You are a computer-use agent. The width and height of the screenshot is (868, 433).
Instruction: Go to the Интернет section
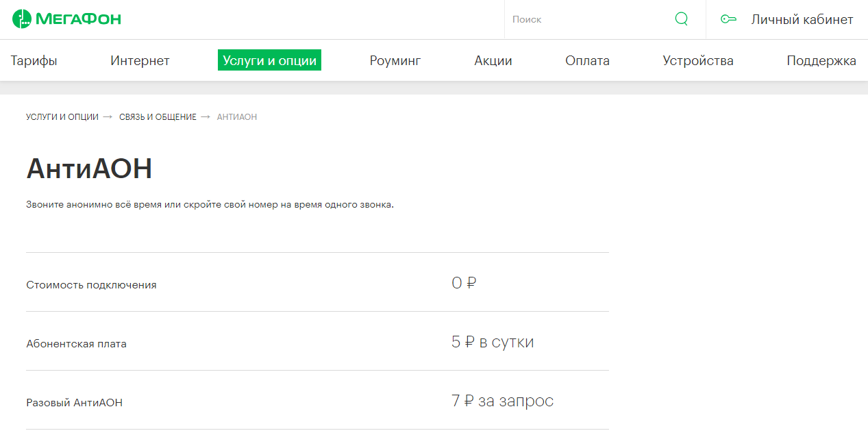click(140, 61)
